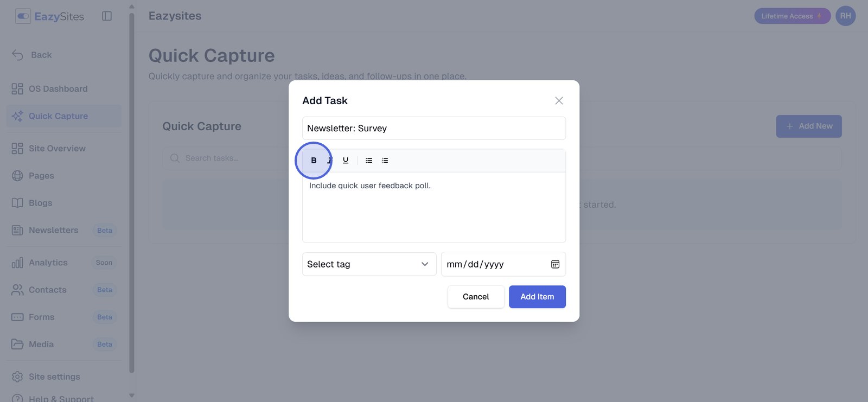Click the Add Item button
868x402 pixels.
click(x=537, y=297)
